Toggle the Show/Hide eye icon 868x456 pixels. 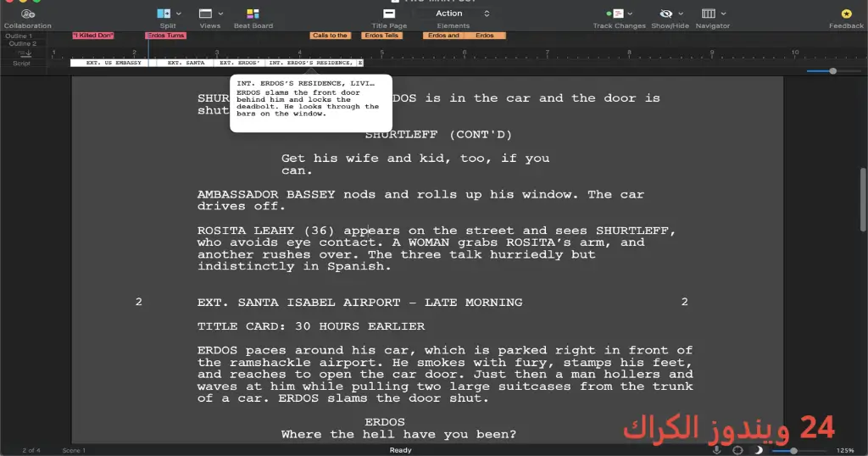666,14
